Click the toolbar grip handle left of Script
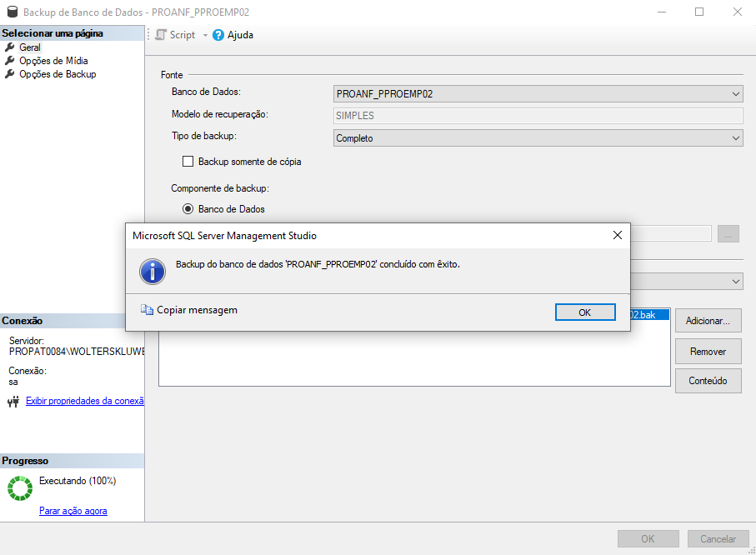The width and height of the screenshot is (756, 555). pos(148,35)
